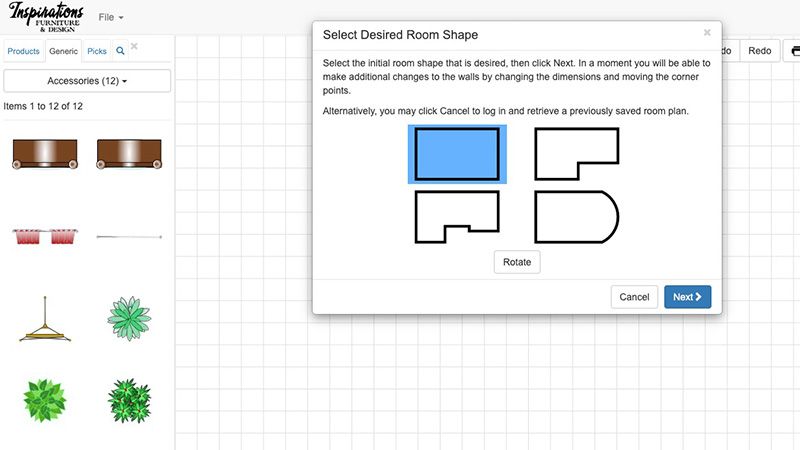
Task: Select the pale green spiky plant
Action: point(129,318)
